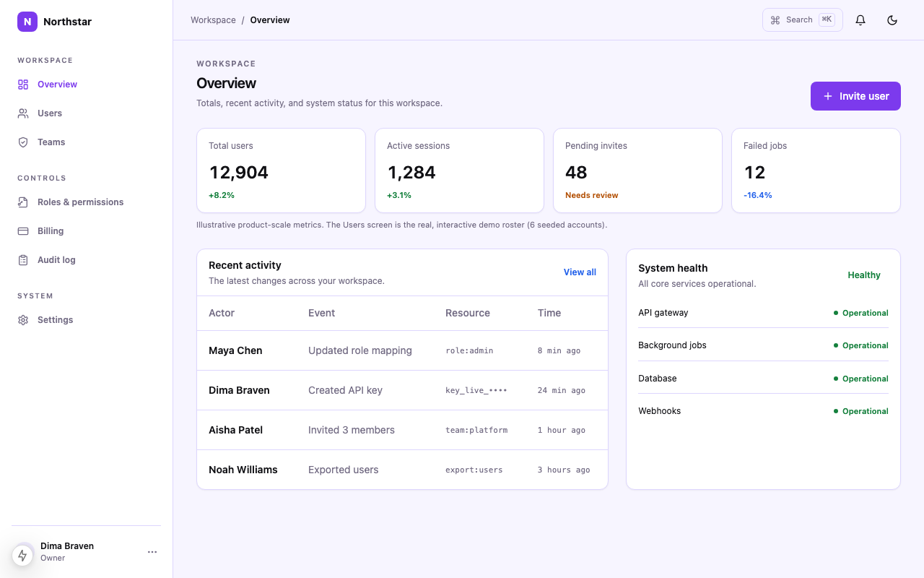Go to the Overview sidebar item
Image resolution: width=924 pixels, height=578 pixels.
pyautogui.click(x=87, y=85)
